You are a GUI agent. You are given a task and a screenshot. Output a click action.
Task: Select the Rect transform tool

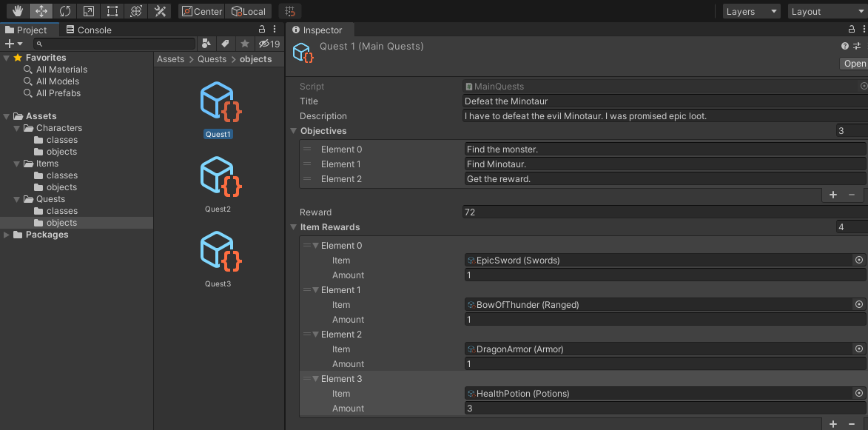112,11
